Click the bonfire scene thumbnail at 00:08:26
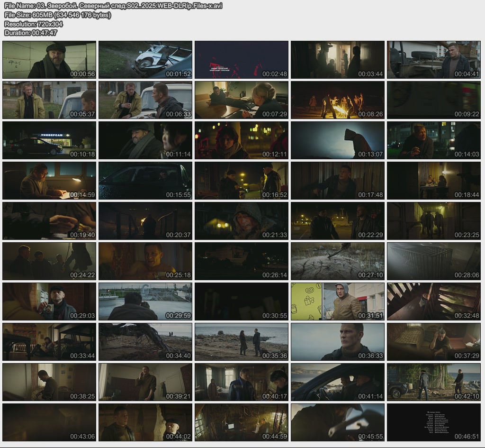Screen dimensions: 485x448 [x=338, y=100]
